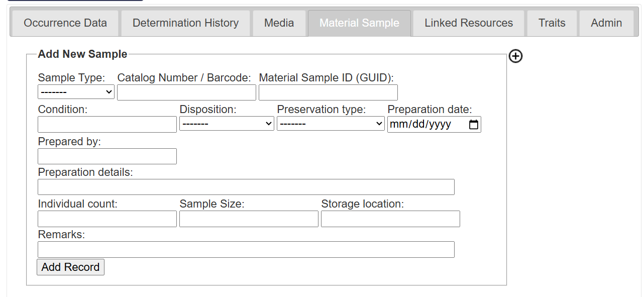The height and width of the screenshot is (297, 644).
Task: Switch to the Traits tab
Action: [x=552, y=23]
